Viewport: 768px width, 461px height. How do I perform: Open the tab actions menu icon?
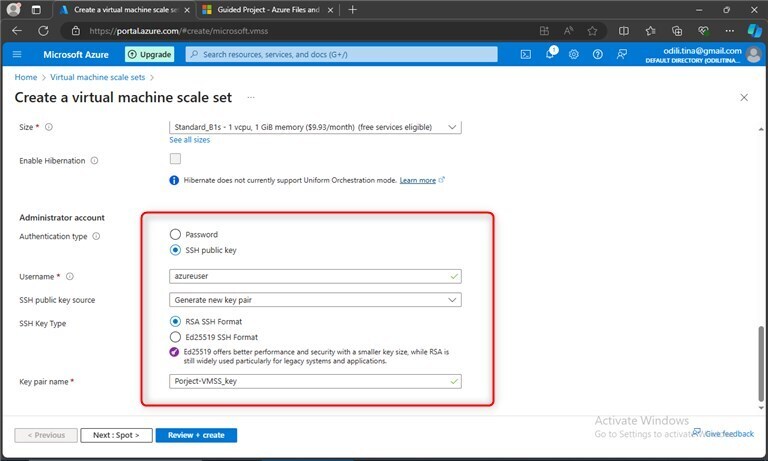click(36, 10)
